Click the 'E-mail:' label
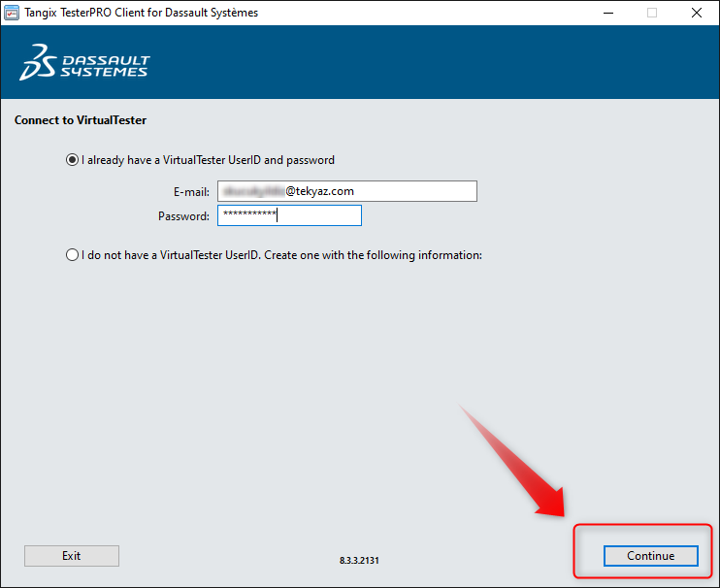 (x=191, y=192)
